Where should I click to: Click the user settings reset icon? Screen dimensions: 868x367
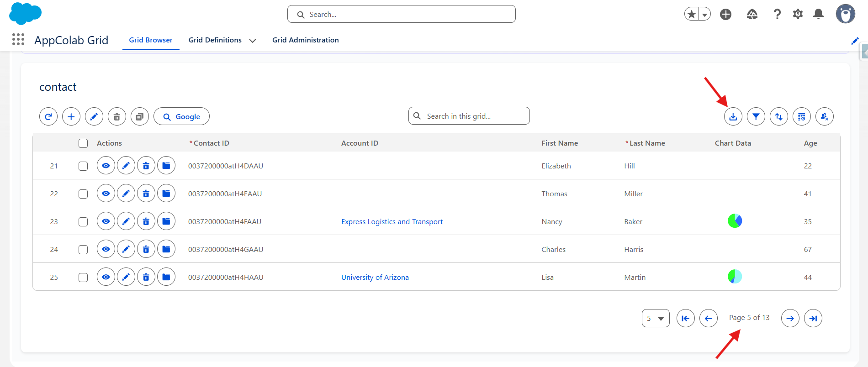point(825,116)
